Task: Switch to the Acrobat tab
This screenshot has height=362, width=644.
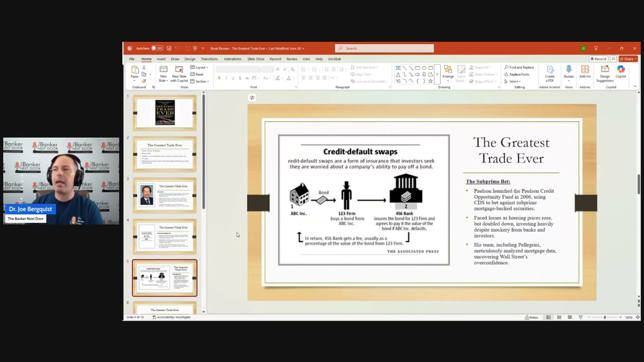Action: [335, 59]
